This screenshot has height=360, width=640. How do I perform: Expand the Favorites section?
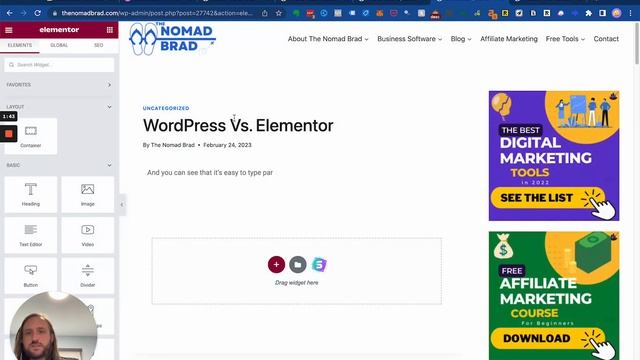tap(59, 85)
